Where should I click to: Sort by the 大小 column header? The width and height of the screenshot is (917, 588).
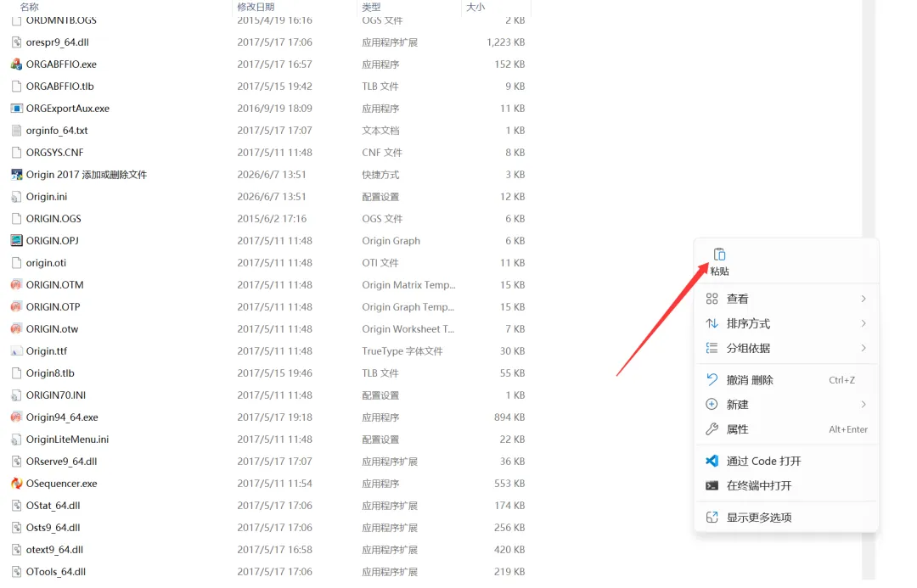click(475, 7)
